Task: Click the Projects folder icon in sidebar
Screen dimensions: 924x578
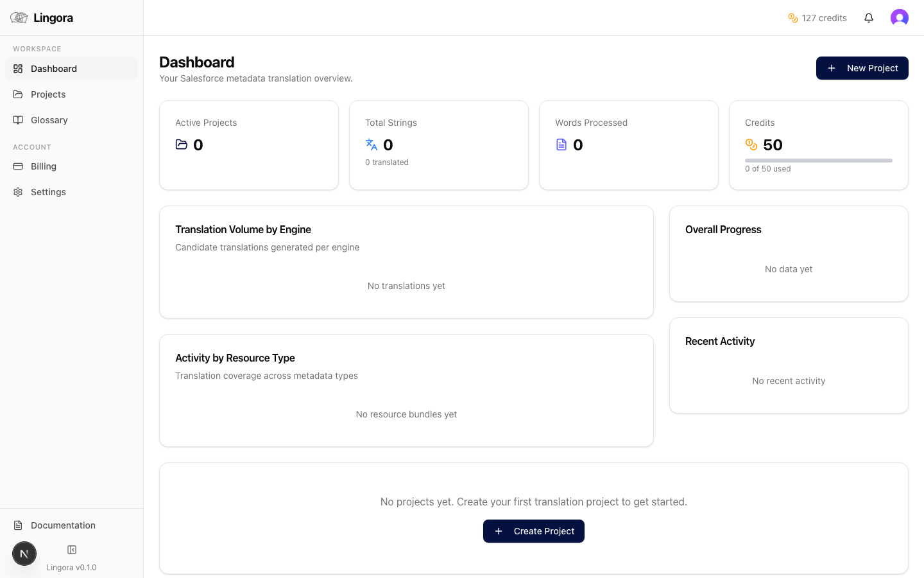Action: 17,94
